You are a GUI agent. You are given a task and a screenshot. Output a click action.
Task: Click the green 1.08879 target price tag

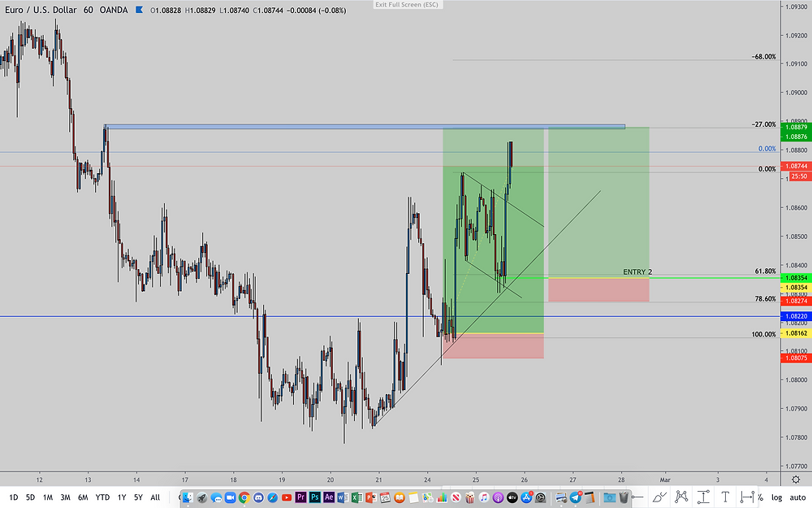tap(796, 127)
